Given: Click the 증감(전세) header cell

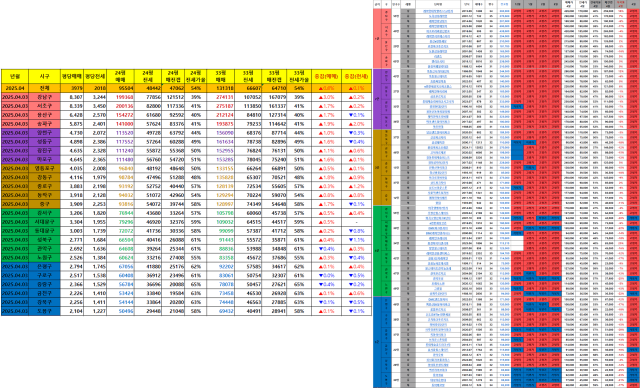Looking at the screenshot, I should pos(356,76).
